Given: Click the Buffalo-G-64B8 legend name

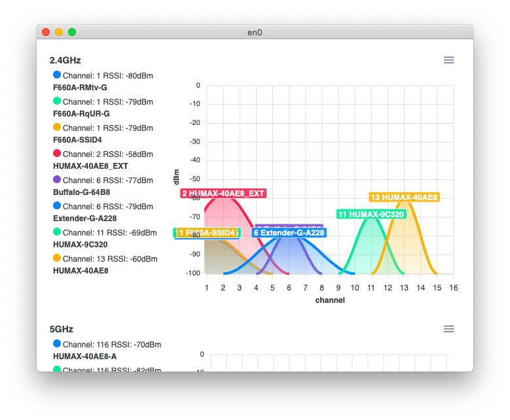Looking at the screenshot, I should [81, 192].
